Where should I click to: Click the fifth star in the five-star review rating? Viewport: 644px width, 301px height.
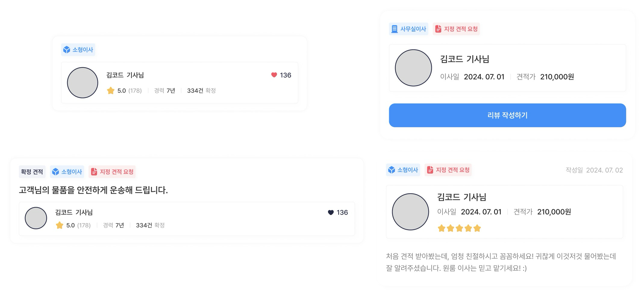coord(477,228)
